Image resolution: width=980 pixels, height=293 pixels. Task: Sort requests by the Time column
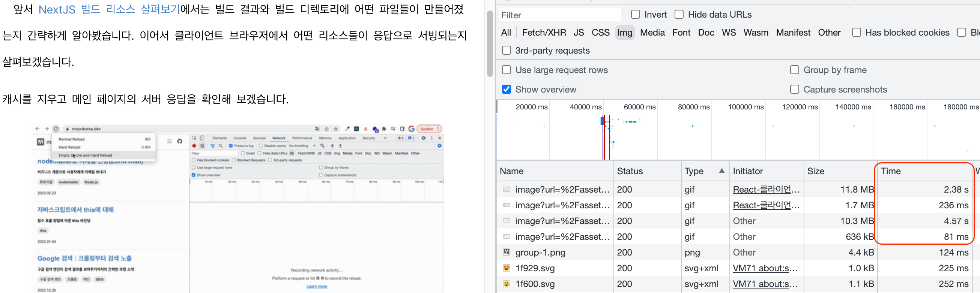(924, 171)
